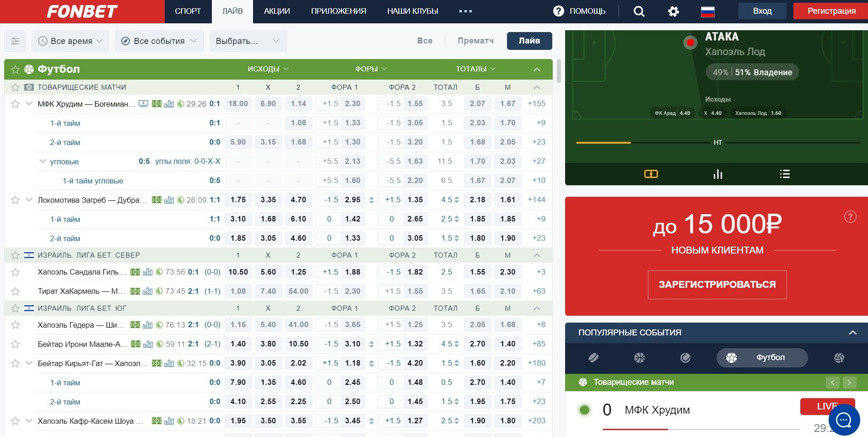This screenshot has width=868, height=437.
Task: Change language via Russian flag icon
Action: [x=708, y=11]
